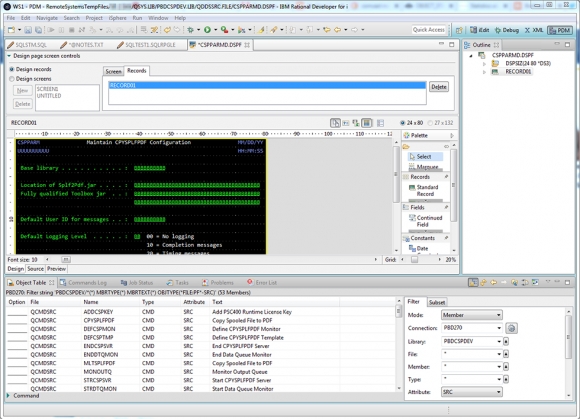Select the Base library field on screen

[149, 168]
